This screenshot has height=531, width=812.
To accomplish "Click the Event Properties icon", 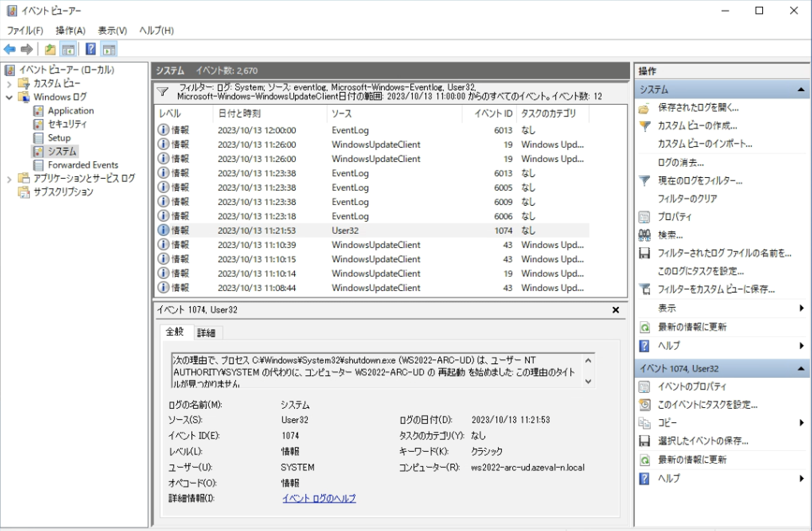I will (x=644, y=387).
